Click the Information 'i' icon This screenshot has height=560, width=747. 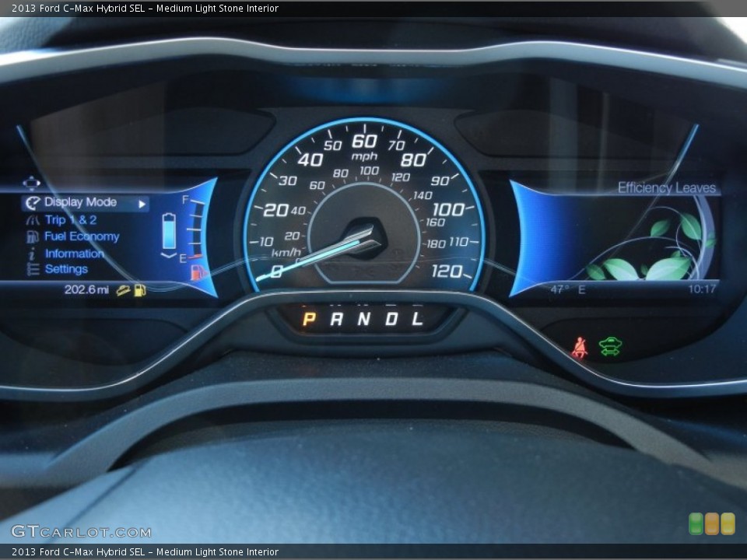click(33, 254)
